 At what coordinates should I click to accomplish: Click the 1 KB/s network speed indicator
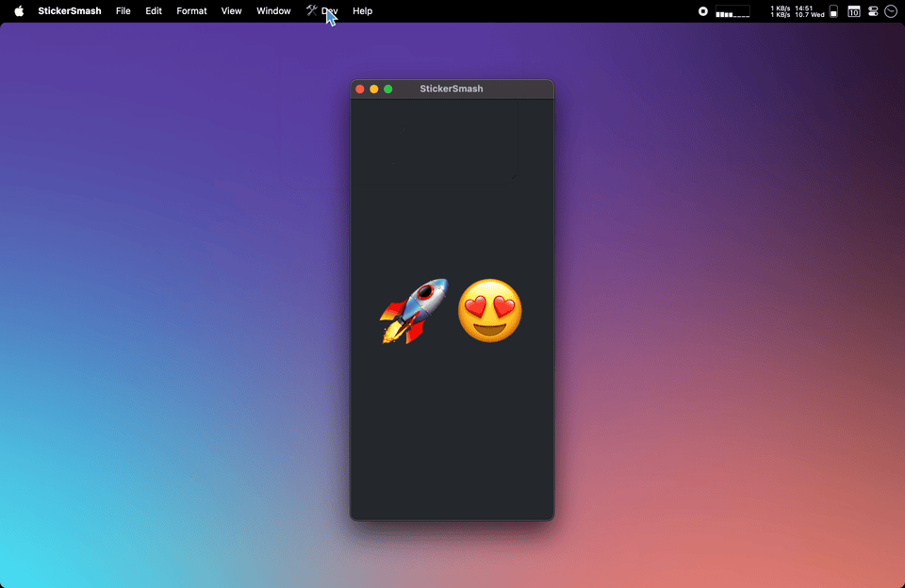pos(781,11)
